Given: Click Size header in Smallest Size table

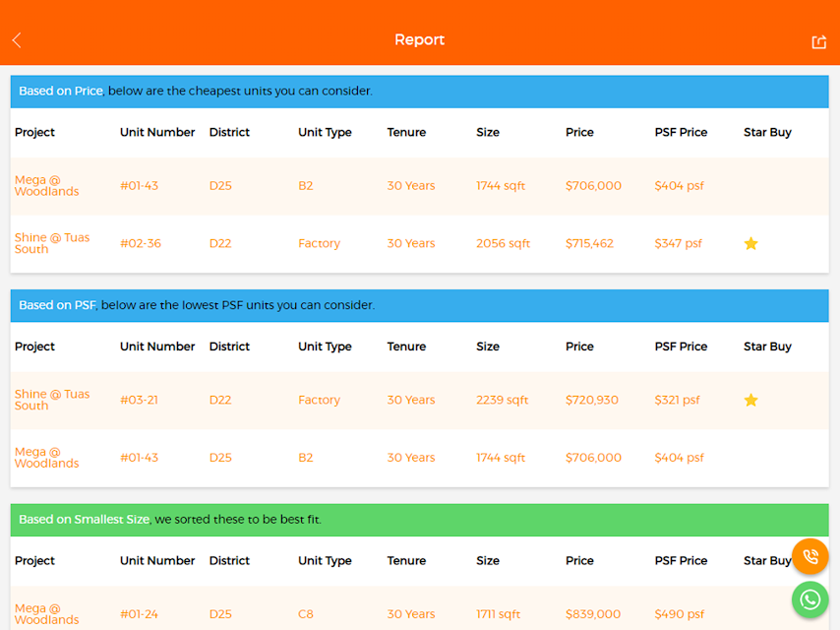Looking at the screenshot, I should click(488, 561).
